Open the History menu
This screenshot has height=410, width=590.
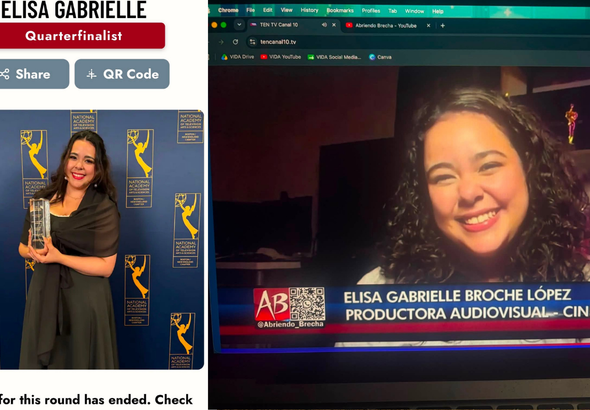[x=309, y=10]
